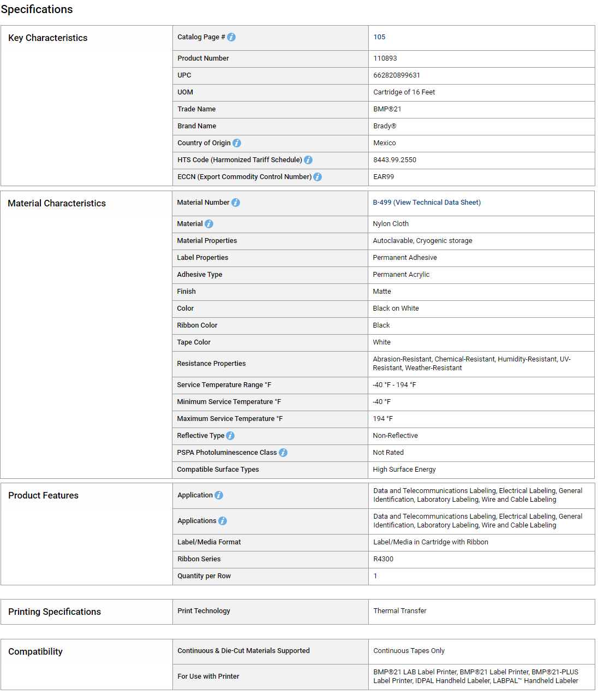Select the Ribbon Series value R4300

[x=383, y=559]
